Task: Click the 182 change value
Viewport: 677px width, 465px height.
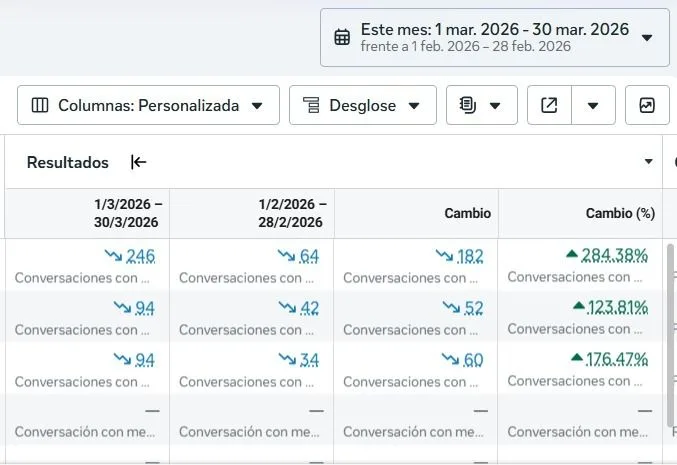Action: click(x=470, y=256)
